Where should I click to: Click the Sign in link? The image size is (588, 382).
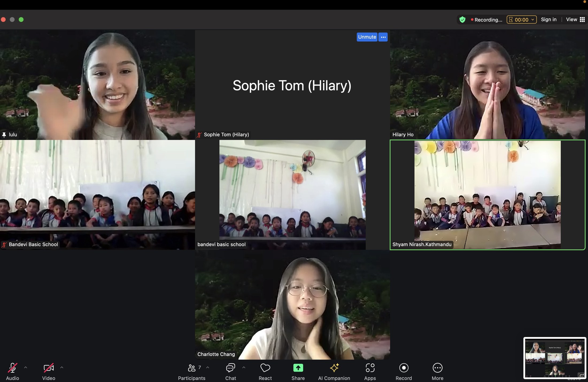tap(548, 20)
